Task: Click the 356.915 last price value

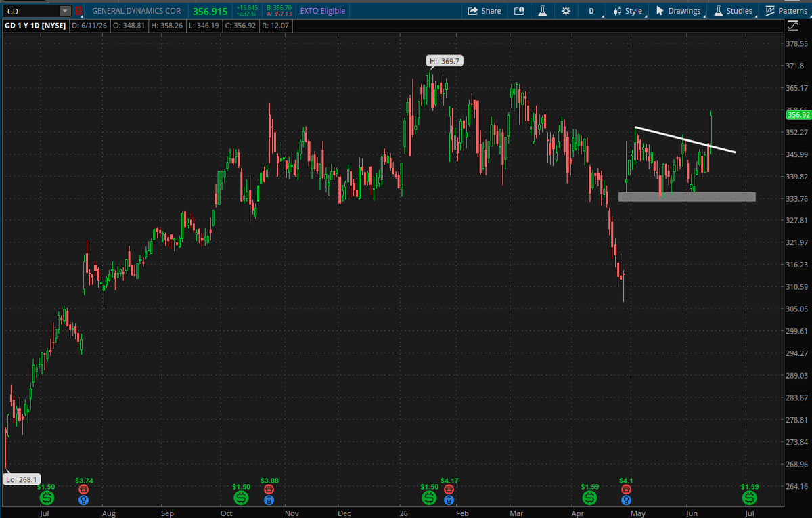Action: point(210,11)
